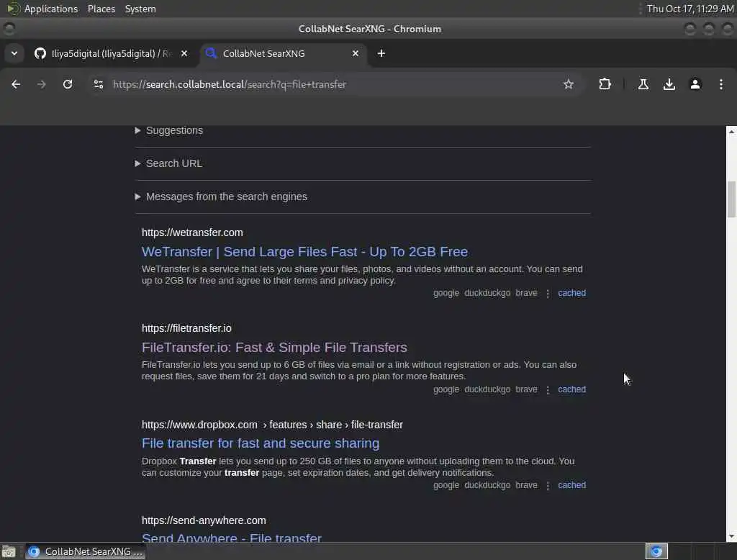Click the https://www.dropbox.com URL text
The image size is (737, 560).
coord(199,425)
